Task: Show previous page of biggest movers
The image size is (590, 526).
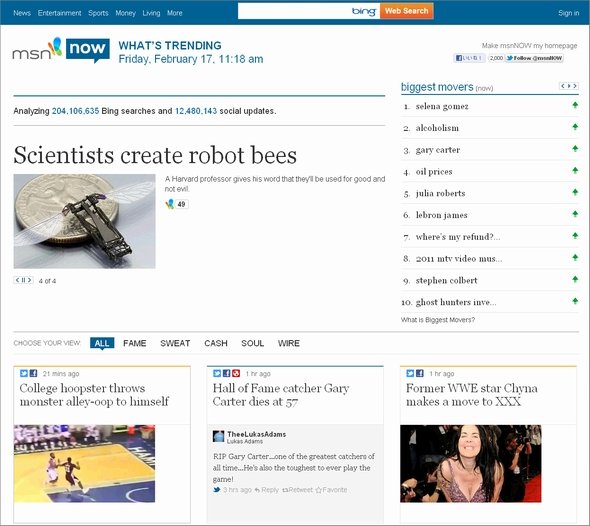Action: pos(563,86)
